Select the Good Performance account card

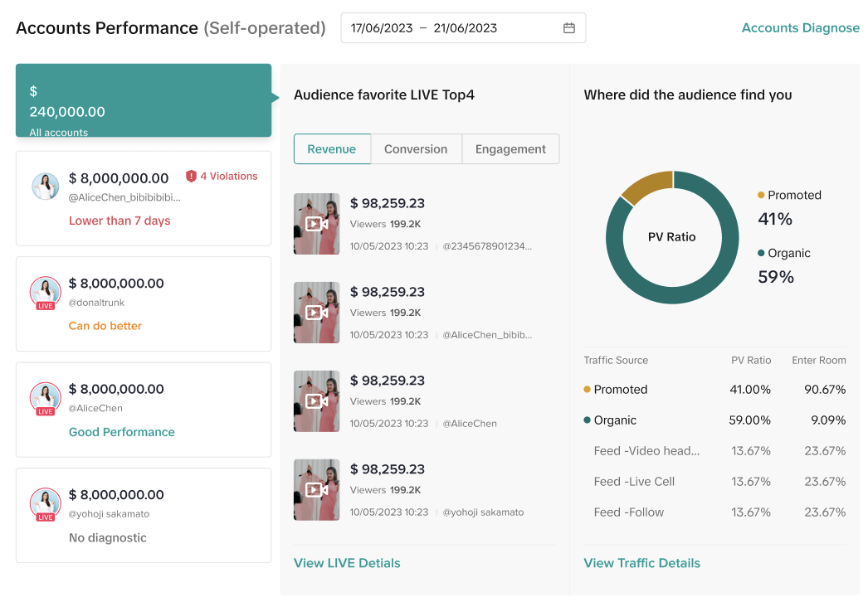(x=144, y=410)
